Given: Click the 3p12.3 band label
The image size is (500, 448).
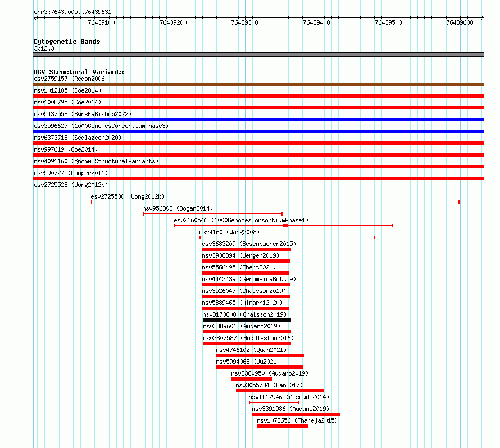Looking at the screenshot, I should click(44, 48).
